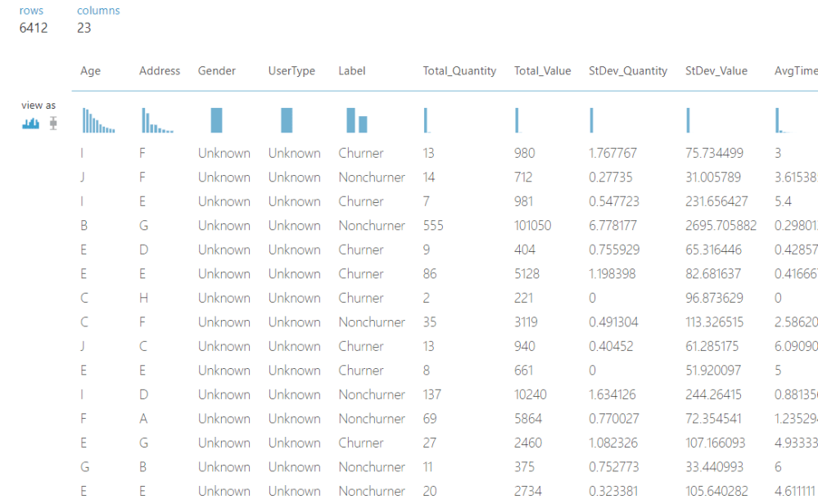Open the Total_Value distribution thumbnail
Viewport: 818px width, 504px height.
coord(517,120)
